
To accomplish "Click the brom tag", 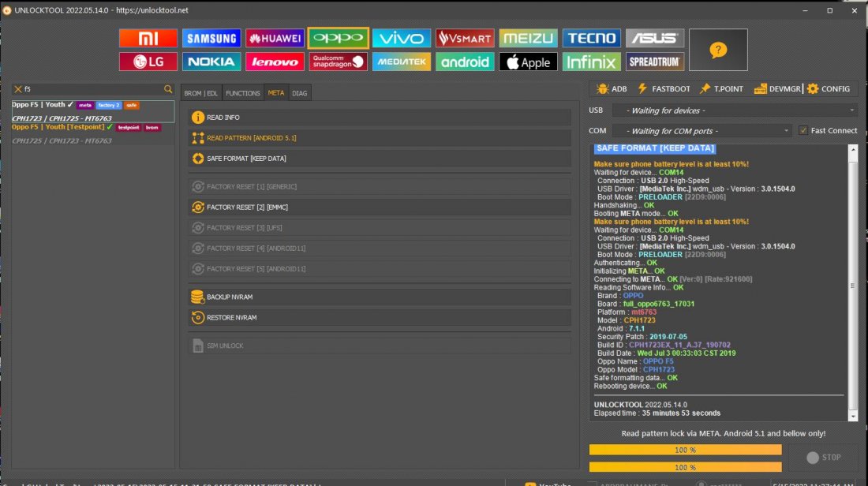I will click(152, 127).
